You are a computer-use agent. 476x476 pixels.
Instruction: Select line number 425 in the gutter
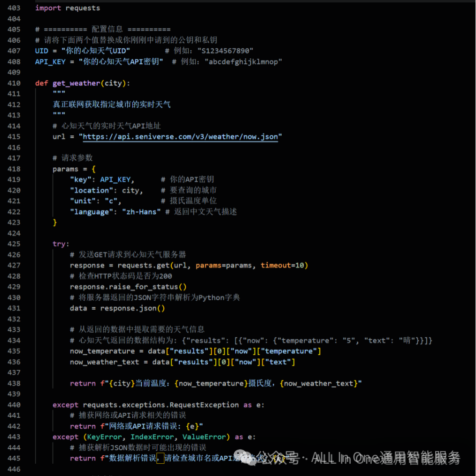click(14, 244)
